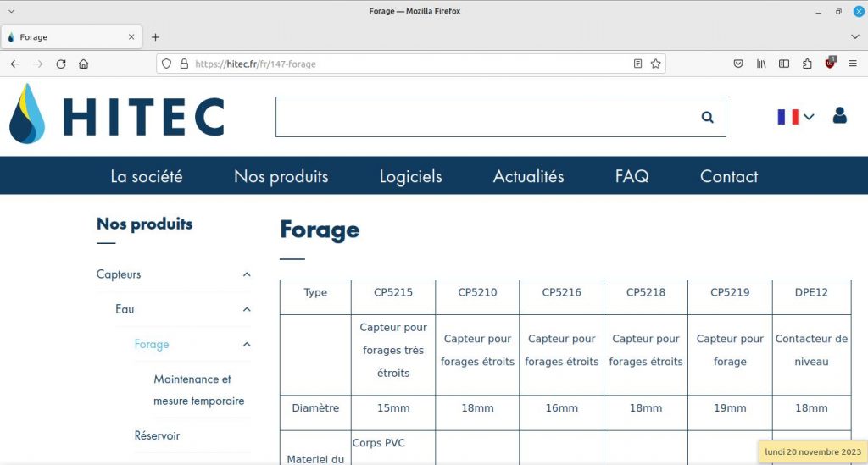
Task: Click inside the site search field
Action: coord(483,117)
